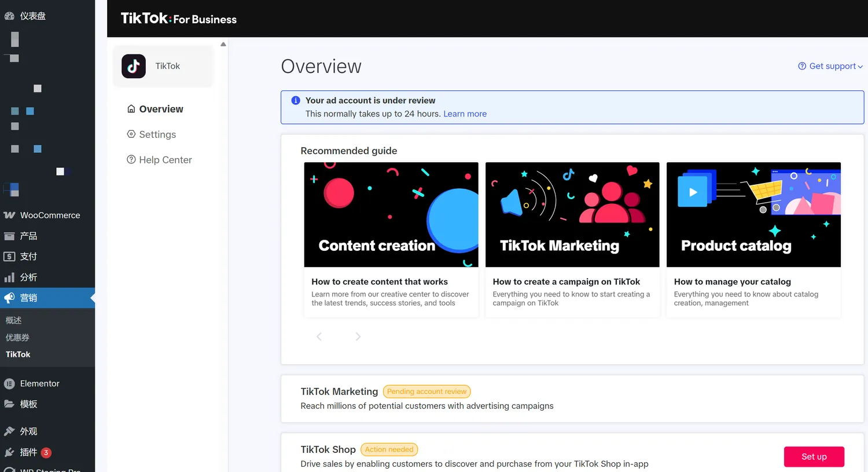Viewport: 868px width, 472px height.
Task: Click the Overview home icon
Action: (x=131, y=109)
